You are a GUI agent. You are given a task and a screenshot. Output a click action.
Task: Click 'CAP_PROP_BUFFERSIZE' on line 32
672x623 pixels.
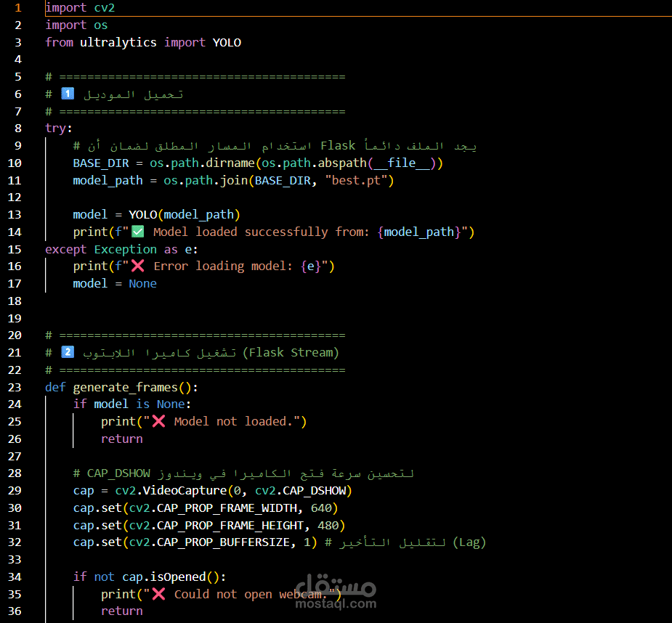223,542
